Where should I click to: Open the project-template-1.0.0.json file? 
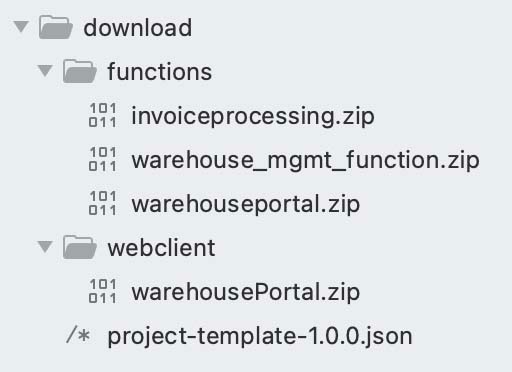[x=260, y=337]
